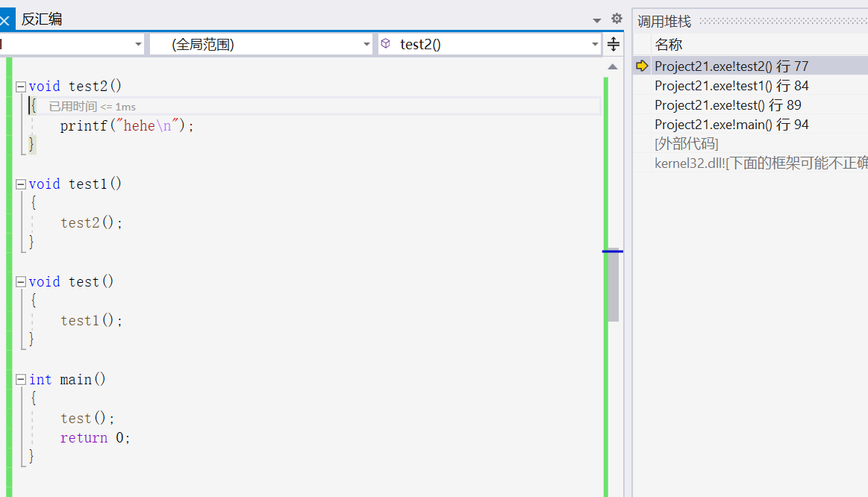Click the test(); call in main
This screenshot has width=868, height=497.
point(87,418)
